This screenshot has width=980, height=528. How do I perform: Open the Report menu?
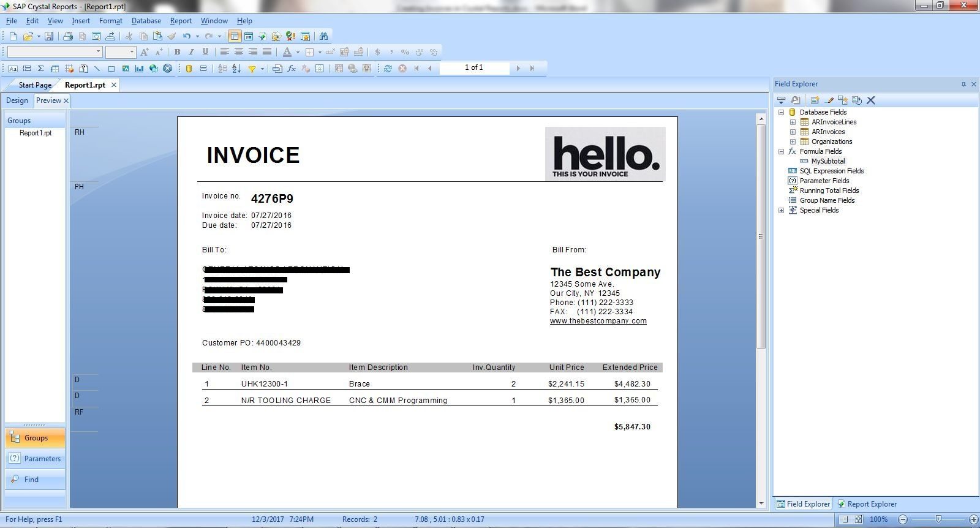(x=181, y=21)
